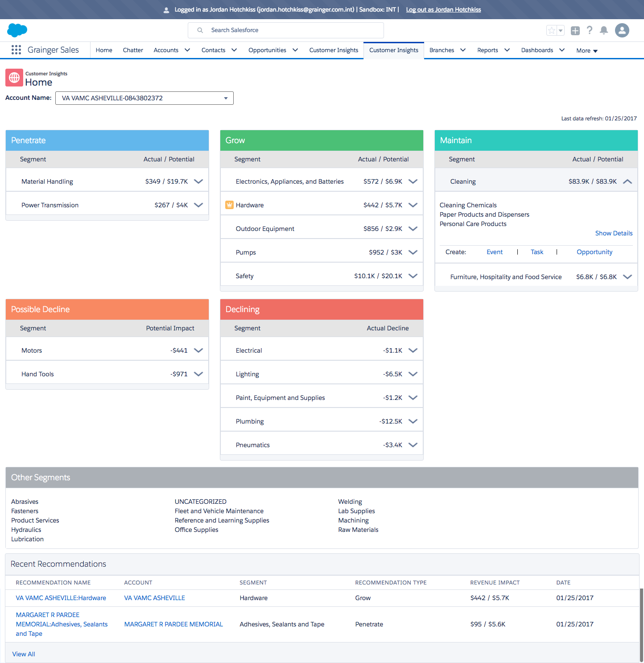Open the App Launcher grid icon

[x=16, y=50]
